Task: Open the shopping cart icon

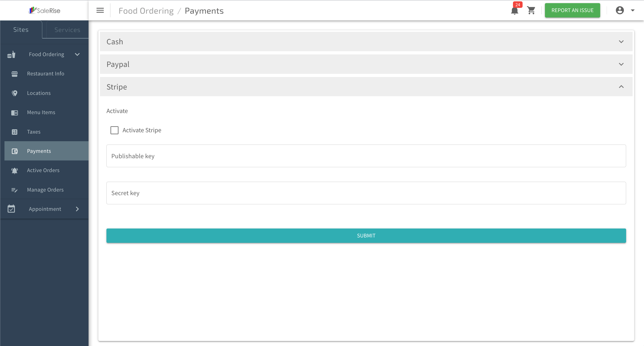Action: pyautogui.click(x=531, y=10)
